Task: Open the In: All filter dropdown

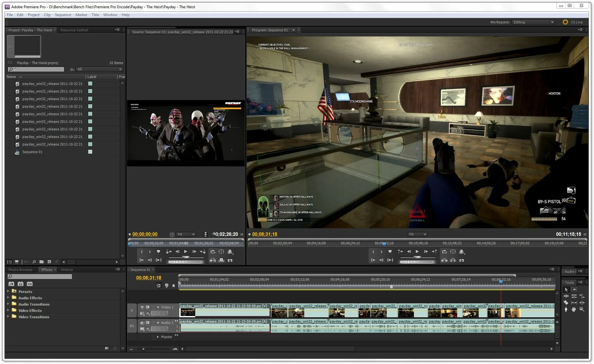Action: (99, 69)
